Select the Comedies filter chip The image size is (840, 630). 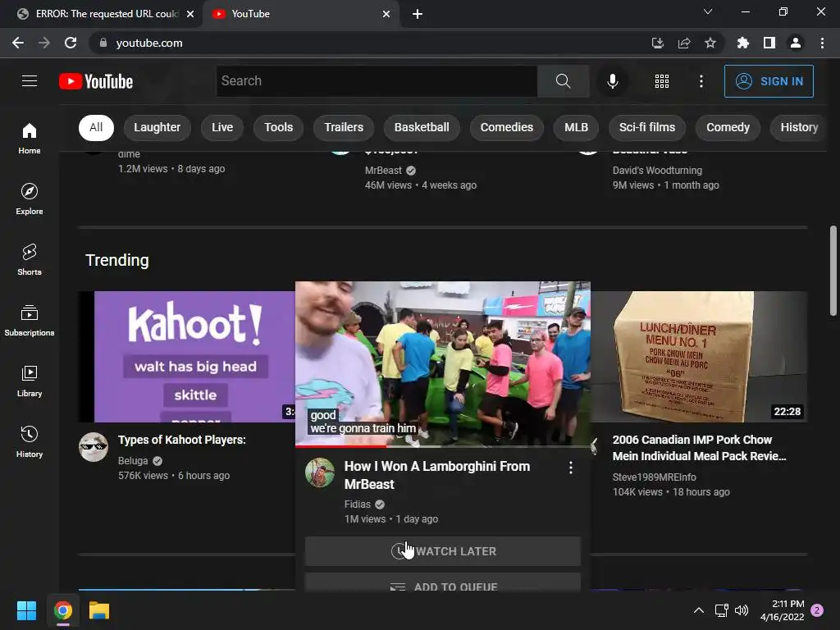tap(507, 127)
